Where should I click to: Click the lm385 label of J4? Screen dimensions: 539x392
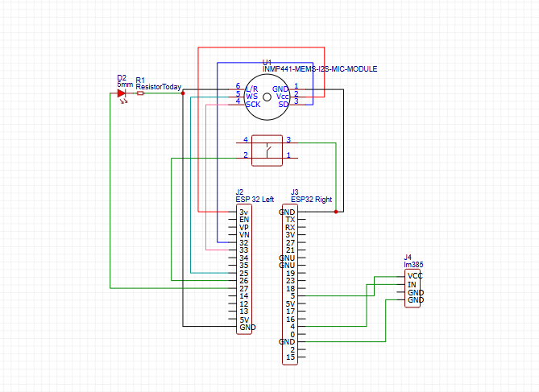pos(413,265)
